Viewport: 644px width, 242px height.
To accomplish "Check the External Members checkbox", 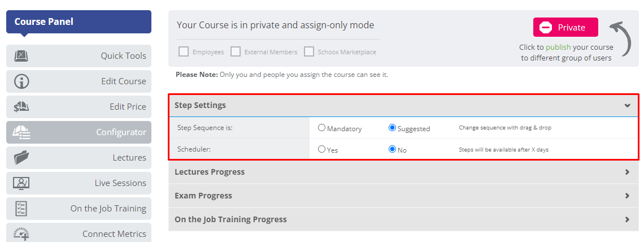I will point(236,52).
